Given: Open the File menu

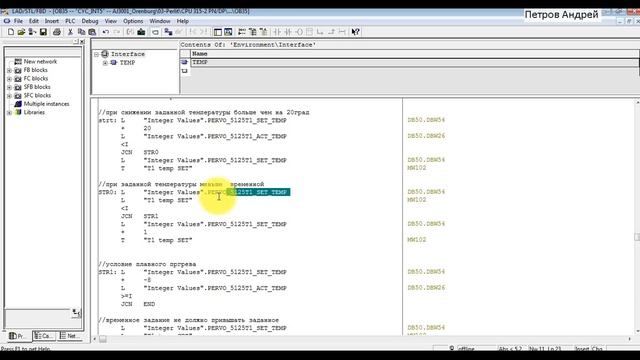Looking at the screenshot, I should point(18,21).
